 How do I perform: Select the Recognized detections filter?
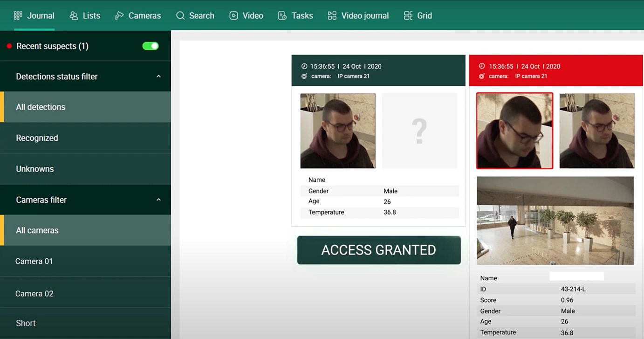(85, 138)
